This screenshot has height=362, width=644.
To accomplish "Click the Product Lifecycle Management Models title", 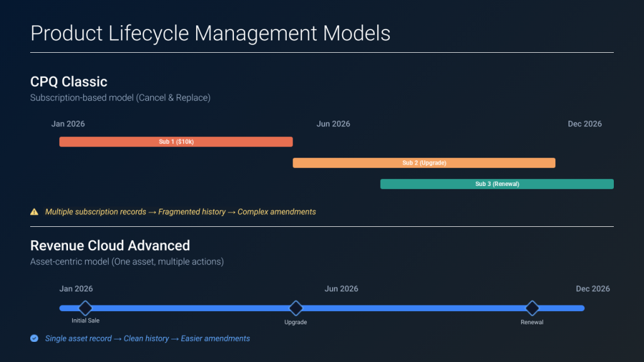I will coord(210,33).
